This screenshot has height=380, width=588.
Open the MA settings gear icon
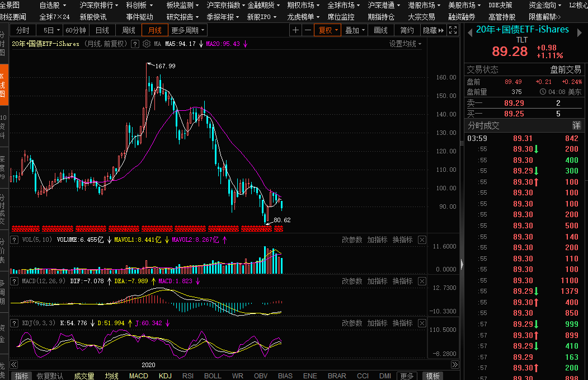[147, 44]
